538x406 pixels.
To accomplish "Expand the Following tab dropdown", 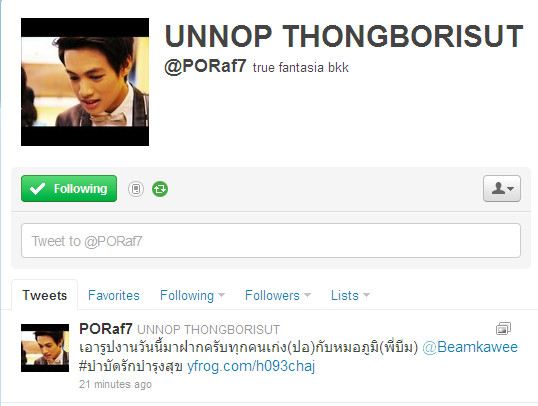I will coord(192,295).
